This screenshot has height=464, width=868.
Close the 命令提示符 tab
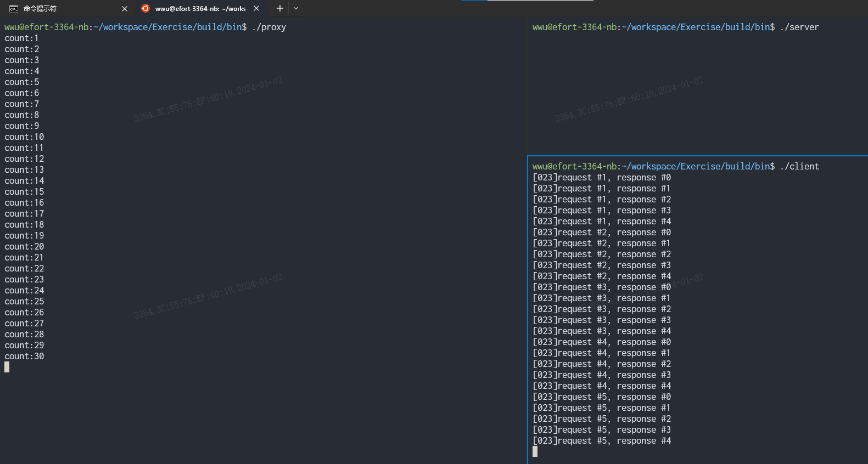125,9
